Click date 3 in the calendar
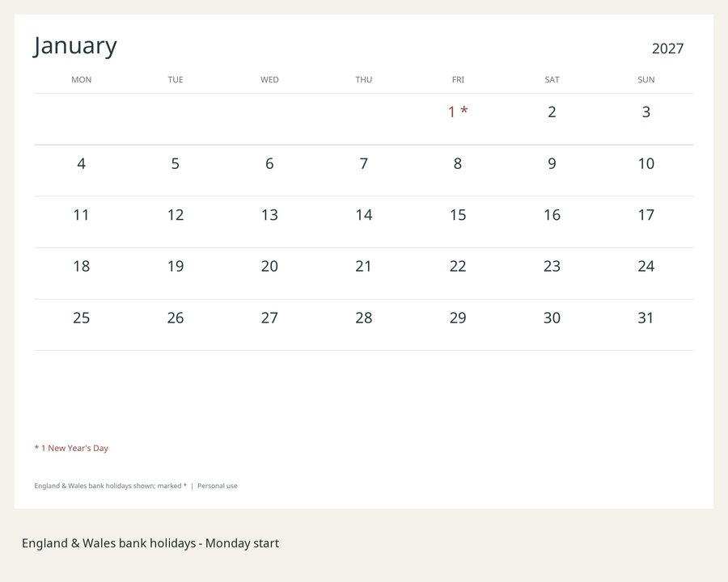This screenshot has width=728, height=582. tap(646, 112)
